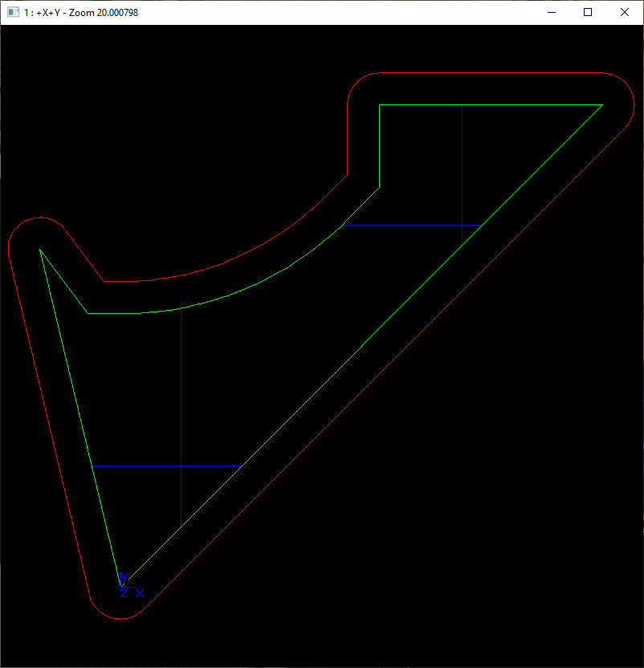The width and height of the screenshot is (644, 668).
Task: Minimize the viewer window
Action: (x=551, y=12)
